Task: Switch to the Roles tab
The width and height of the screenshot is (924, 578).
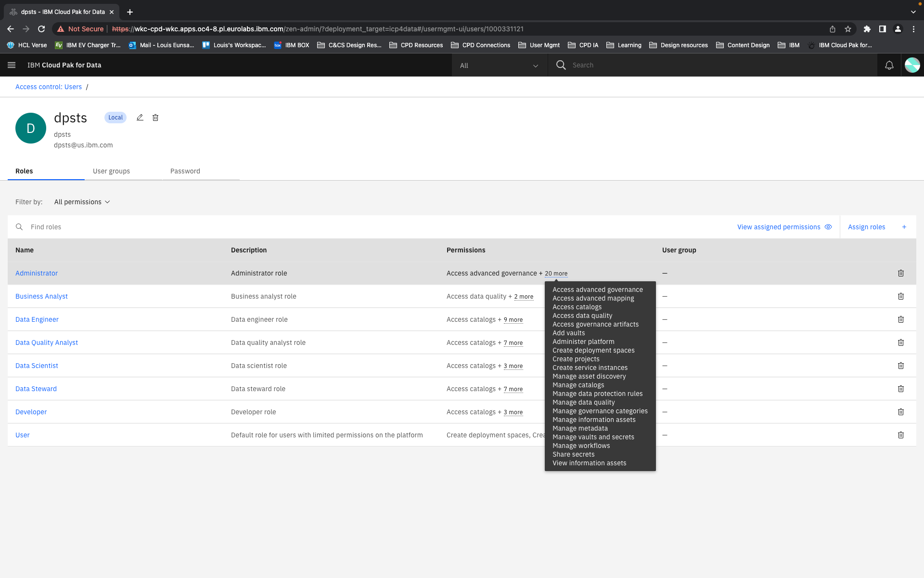Action: click(46, 171)
